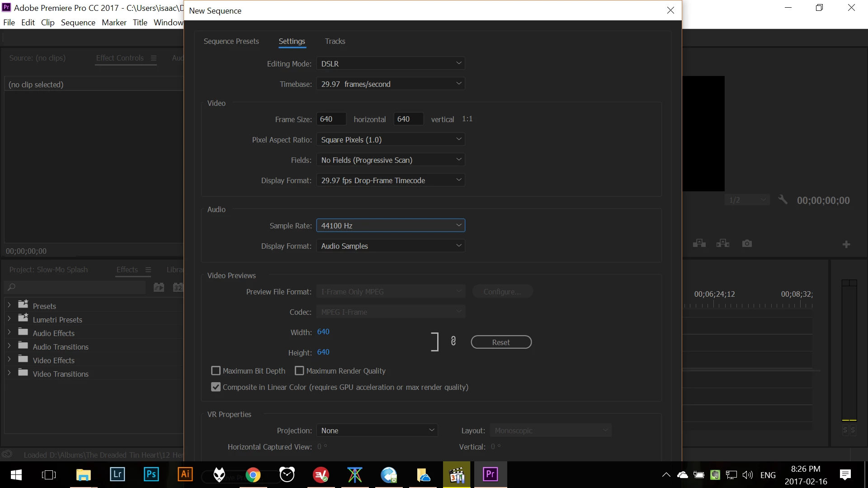
Task: Click the Export Frame camera icon
Action: point(747,243)
